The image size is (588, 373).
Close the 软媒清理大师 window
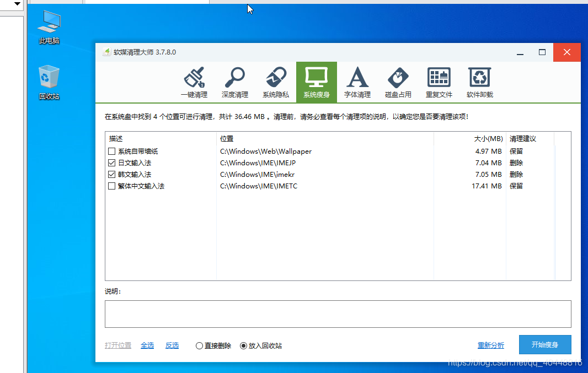[x=567, y=52]
